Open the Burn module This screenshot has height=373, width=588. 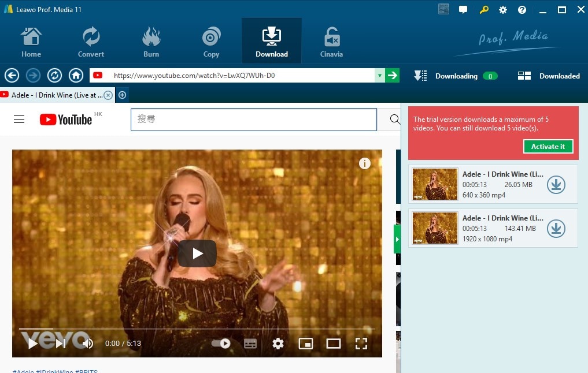click(x=151, y=42)
